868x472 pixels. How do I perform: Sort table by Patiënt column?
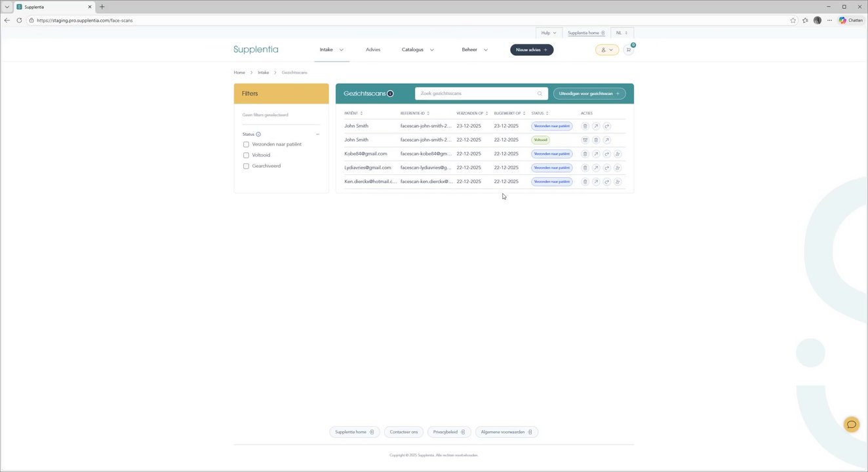point(353,113)
